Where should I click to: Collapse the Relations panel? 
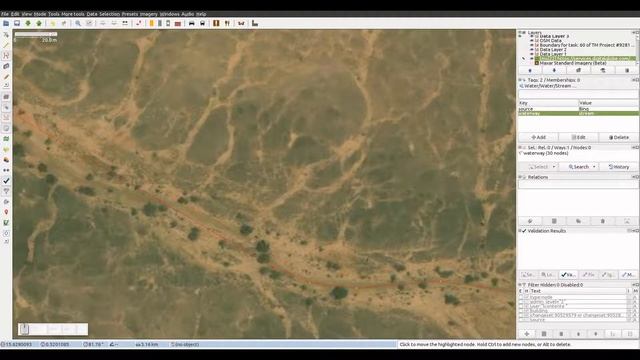[521, 177]
